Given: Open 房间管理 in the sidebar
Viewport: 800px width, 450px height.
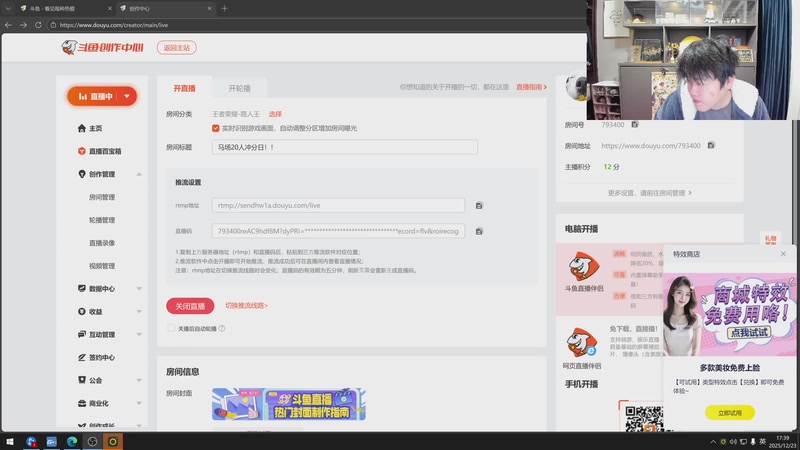Looking at the screenshot, I should click(x=102, y=197).
